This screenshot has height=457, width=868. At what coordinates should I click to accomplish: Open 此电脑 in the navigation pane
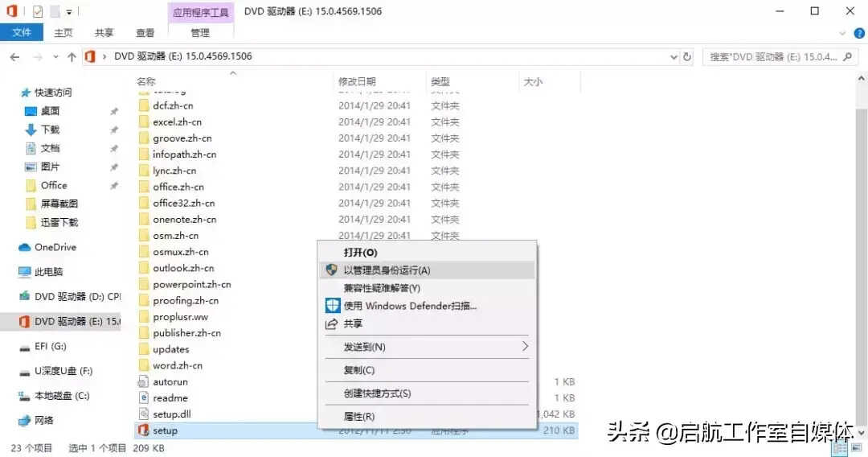pos(48,273)
